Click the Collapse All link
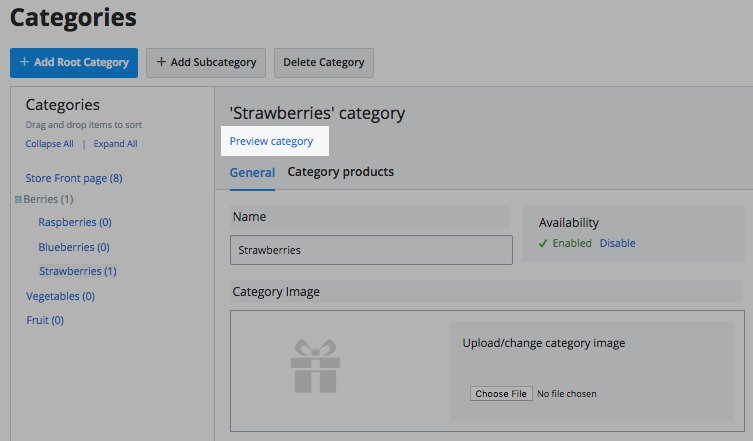753x441 pixels. [49, 144]
